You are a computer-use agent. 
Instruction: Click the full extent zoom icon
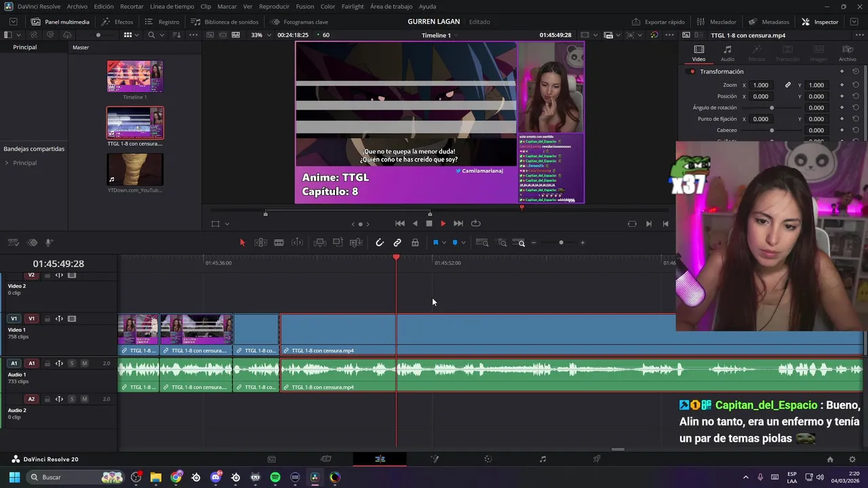click(x=482, y=243)
